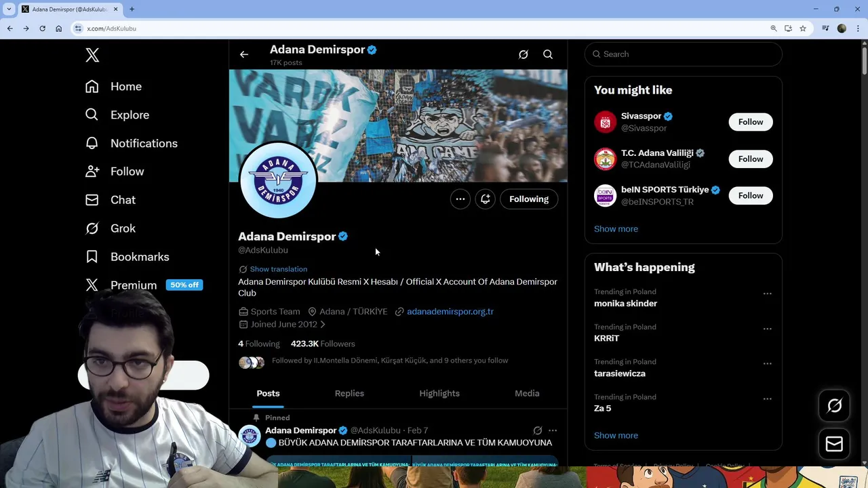Show more trends under What's happening
This screenshot has width=868, height=488.
[616, 436]
